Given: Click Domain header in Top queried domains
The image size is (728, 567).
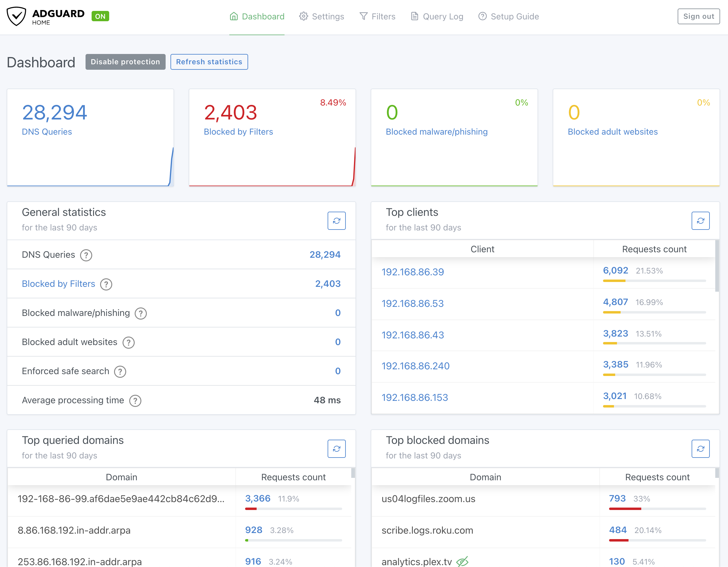Looking at the screenshot, I should pyautogui.click(x=121, y=477).
